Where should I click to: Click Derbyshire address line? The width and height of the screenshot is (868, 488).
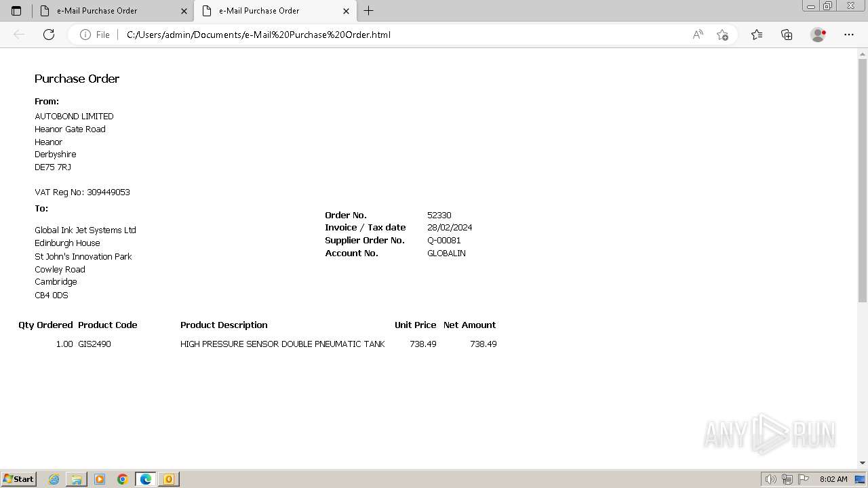point(55,155)
